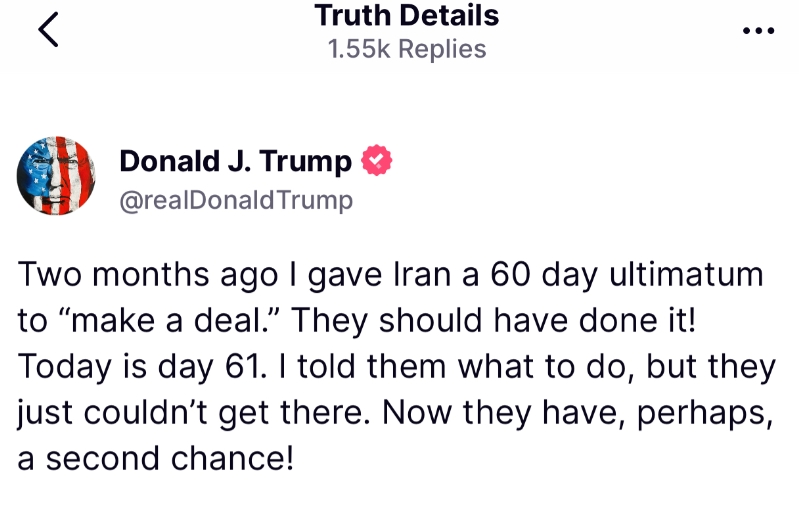Open the three-dot more options menu
The height and width of the screenshot is (512, 799).
(758, 31)
